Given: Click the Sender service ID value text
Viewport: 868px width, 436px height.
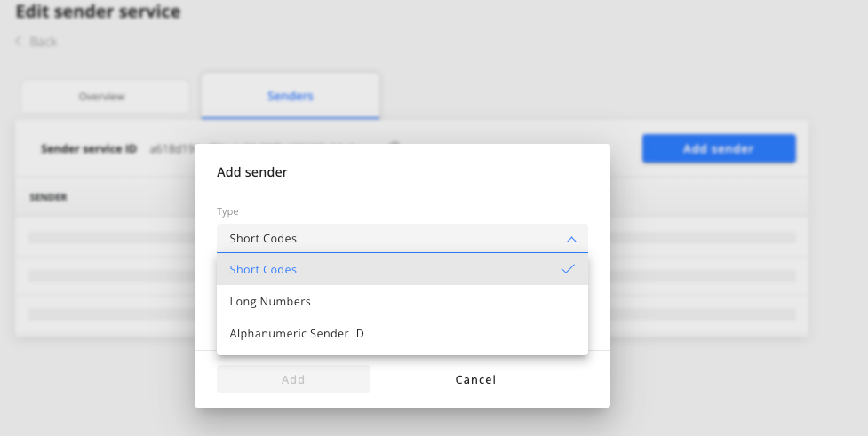Looking at the screenshot, I should (x=172, y=149).
